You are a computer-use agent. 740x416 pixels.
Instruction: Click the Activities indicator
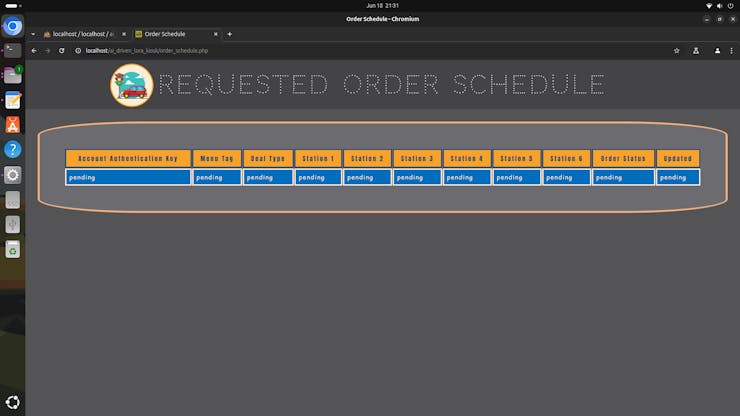[x=13, y=6]
